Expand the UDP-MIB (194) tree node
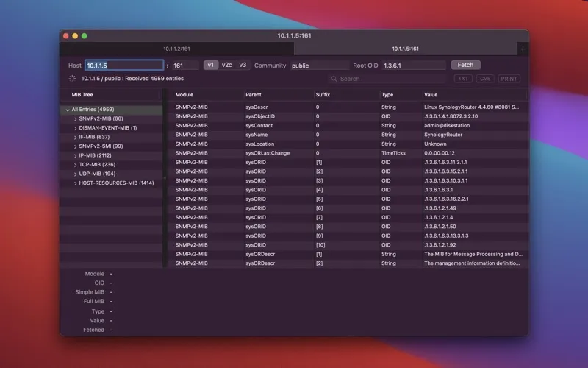This screenshot has height=368, width=588. click(76, 174)
